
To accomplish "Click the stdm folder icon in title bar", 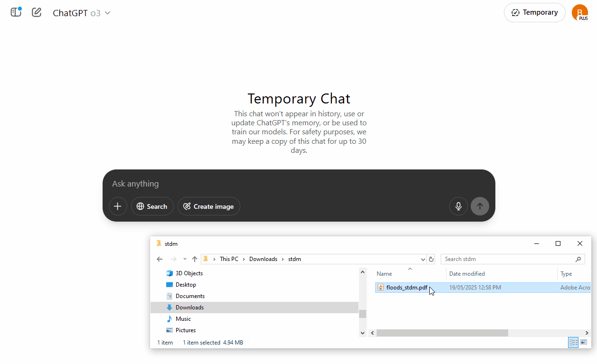I will click(159, 243).
